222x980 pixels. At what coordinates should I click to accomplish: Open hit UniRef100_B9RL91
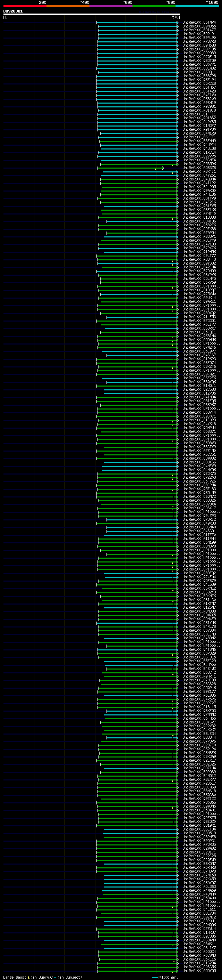point(199,34)
